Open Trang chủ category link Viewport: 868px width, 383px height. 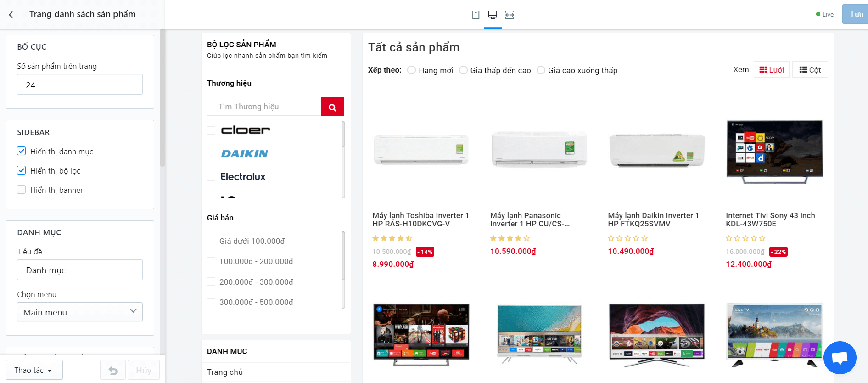[225, 372]
